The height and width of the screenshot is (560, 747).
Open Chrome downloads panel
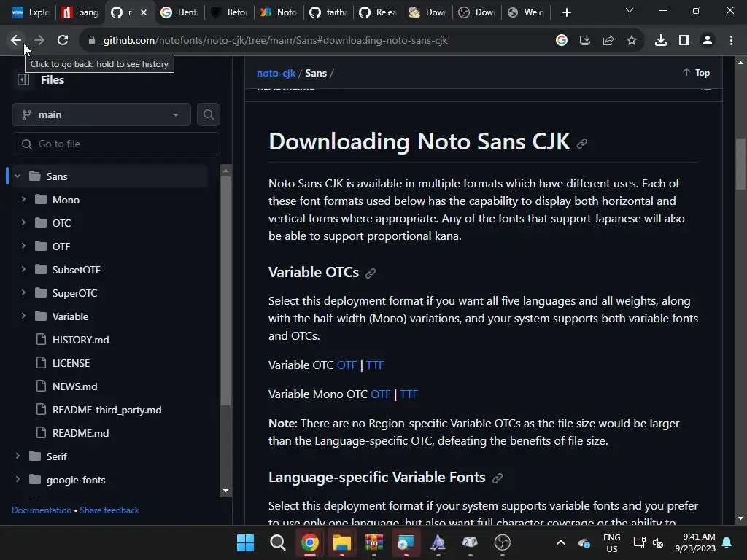coord(661,41)
